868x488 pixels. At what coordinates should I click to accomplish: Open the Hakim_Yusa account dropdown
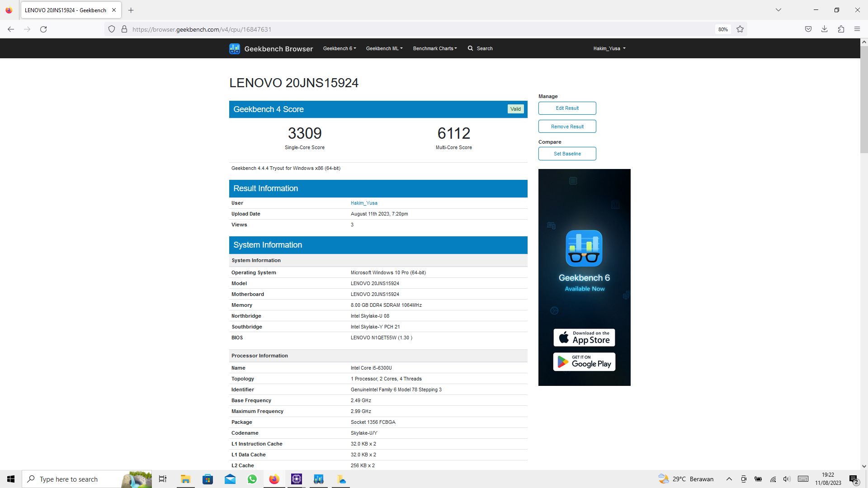(x=609, y=48)
